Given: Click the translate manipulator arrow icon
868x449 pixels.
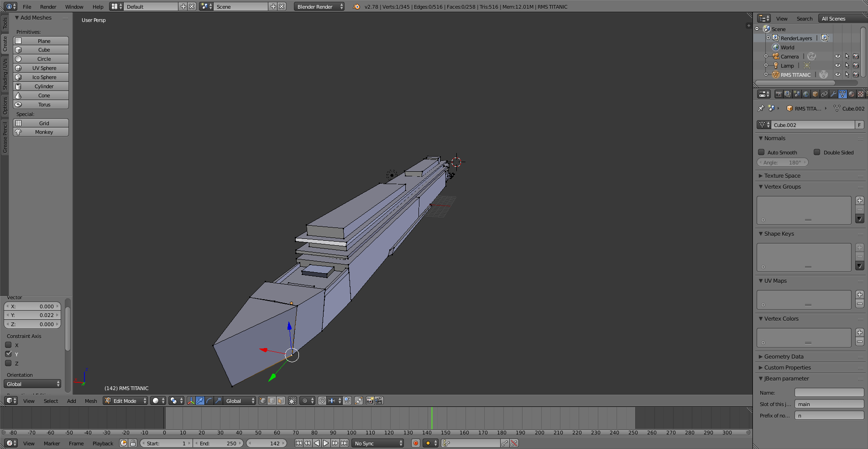Looking at the screenshot, I should coord(200,401).
